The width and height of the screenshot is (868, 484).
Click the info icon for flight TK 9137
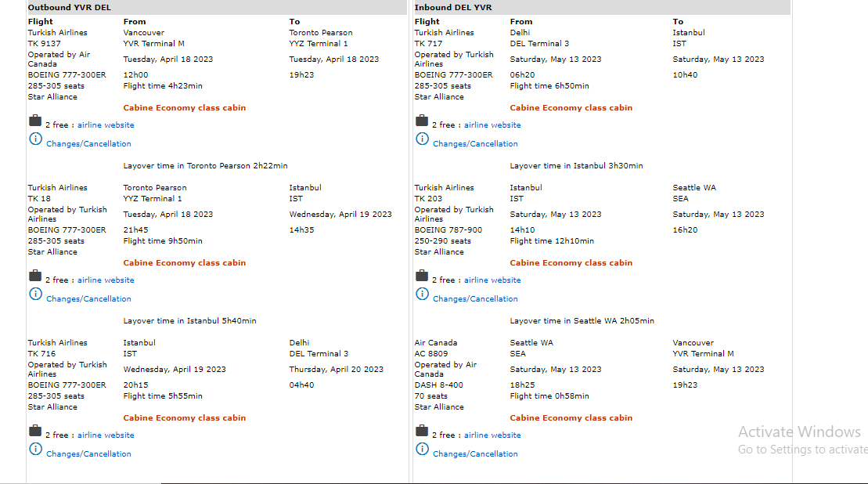pyautogui.click(x=35, y=139)
